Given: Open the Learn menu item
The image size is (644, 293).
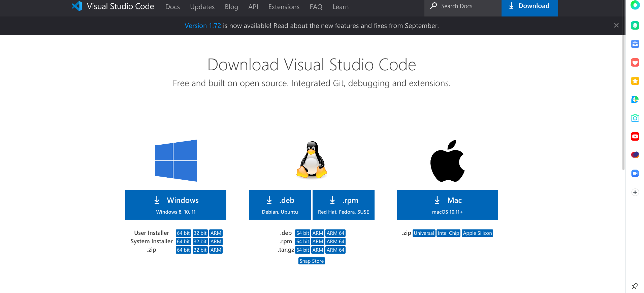Looking at the screenshot, I should click(341, 7).
